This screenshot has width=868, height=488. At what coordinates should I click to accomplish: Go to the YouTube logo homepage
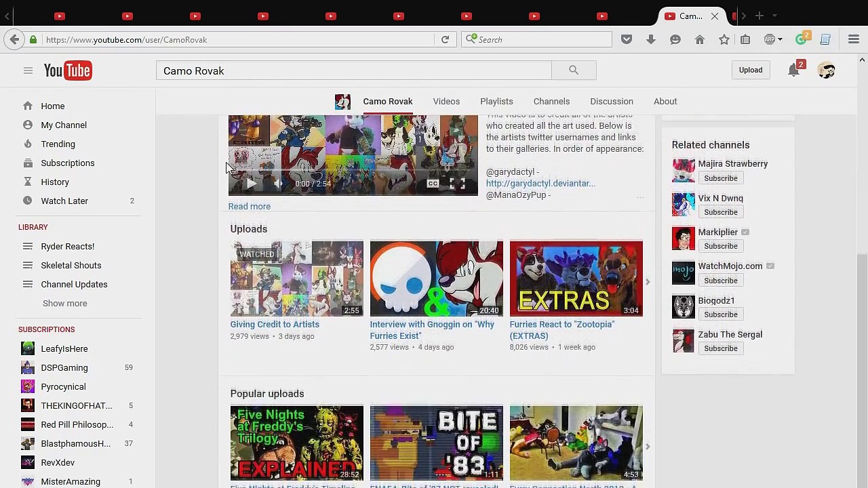click(x=68, y=70)
